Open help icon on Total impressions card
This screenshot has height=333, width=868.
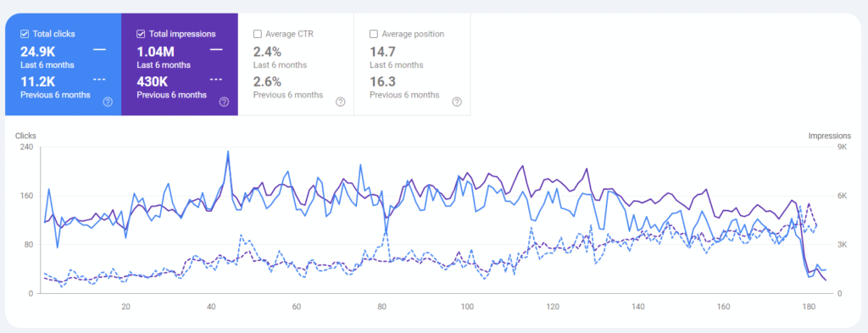pos(224,102)
